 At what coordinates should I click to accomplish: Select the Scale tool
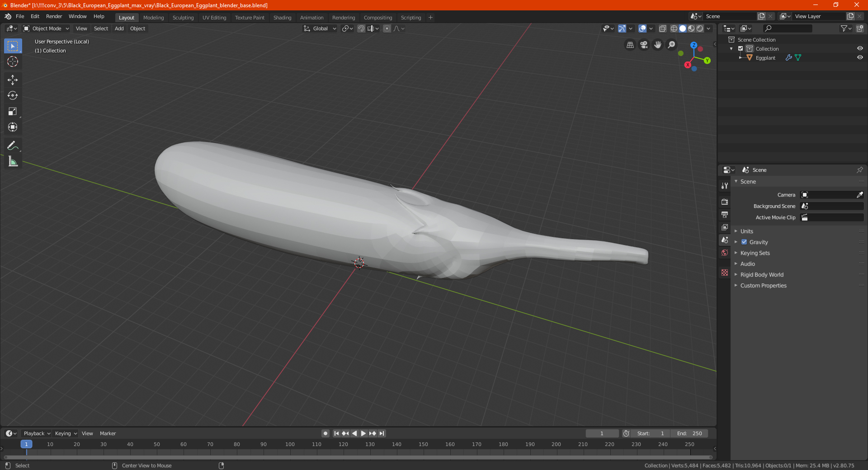click(x=13, y=112)
